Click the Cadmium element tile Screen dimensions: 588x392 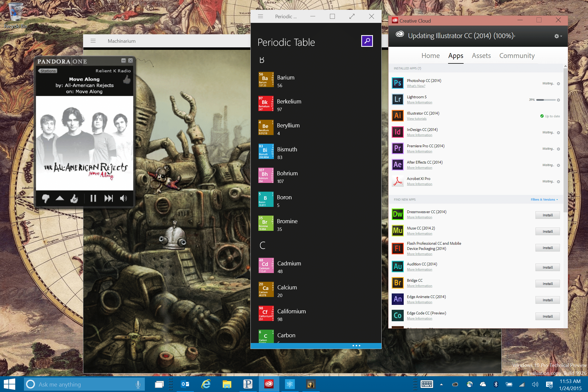[x=266, y=265]
